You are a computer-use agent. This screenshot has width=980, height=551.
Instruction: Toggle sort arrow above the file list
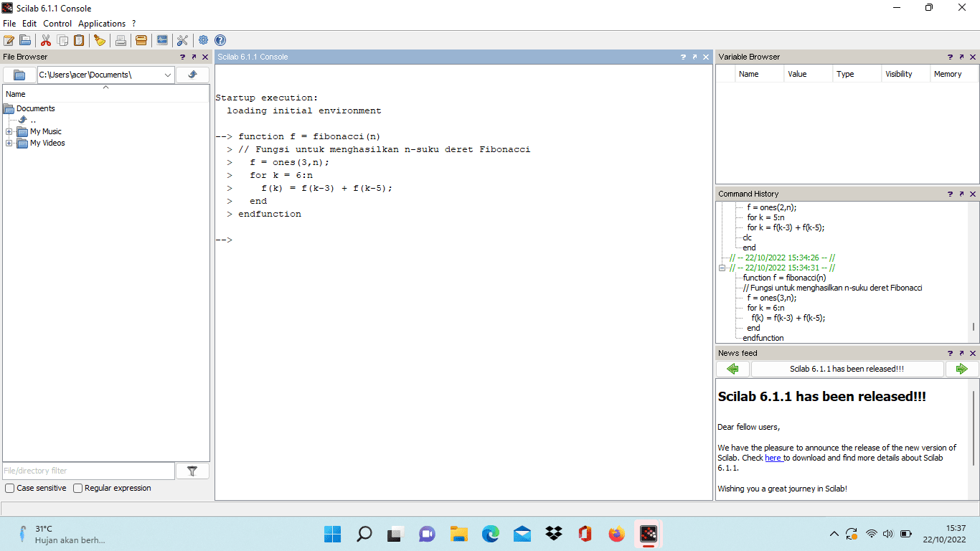click(x=106, y=87)
